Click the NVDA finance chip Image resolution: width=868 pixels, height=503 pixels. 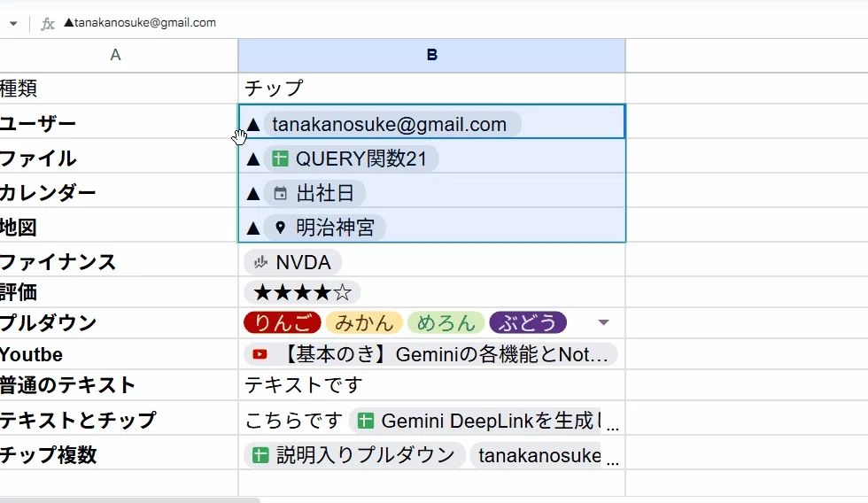[x=292, y=262]
